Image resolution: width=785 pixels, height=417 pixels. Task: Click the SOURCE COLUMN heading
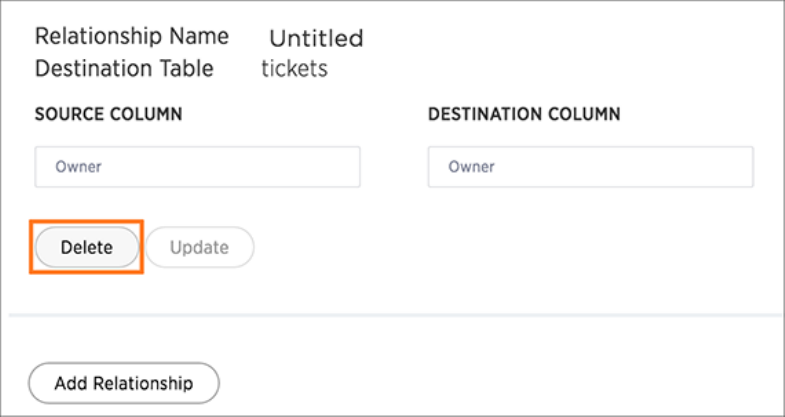point(108,115)
